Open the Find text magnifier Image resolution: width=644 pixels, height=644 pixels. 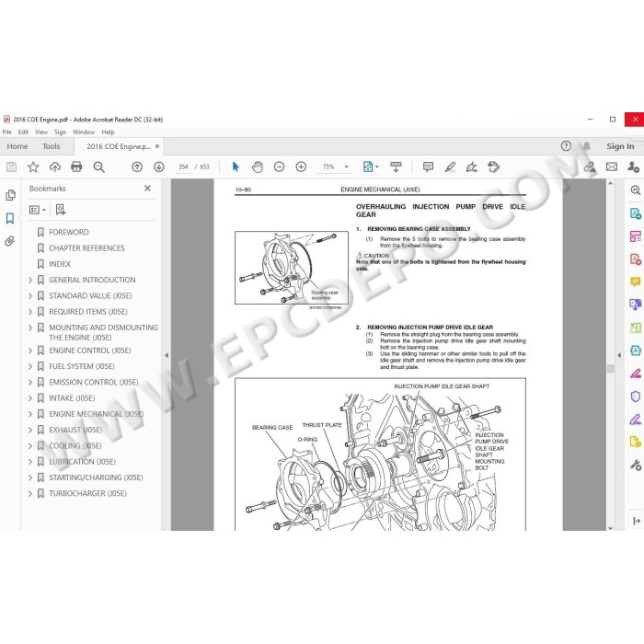99,167
